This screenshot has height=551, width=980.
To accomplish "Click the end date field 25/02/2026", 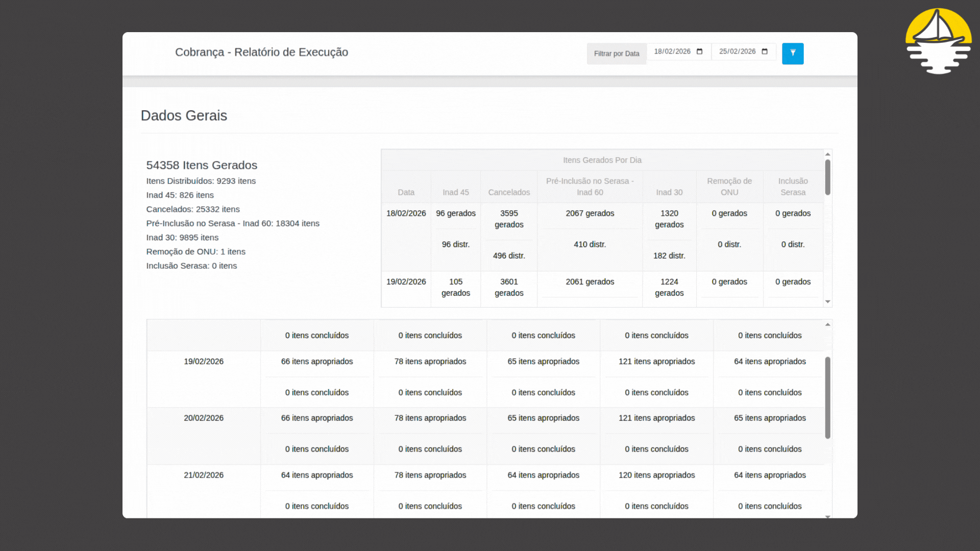I will [x=737, y=52].
